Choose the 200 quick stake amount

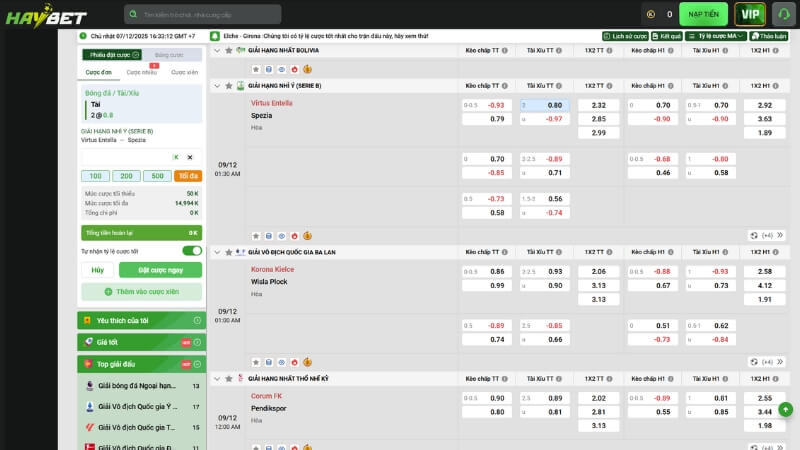[x=126, y=176]
